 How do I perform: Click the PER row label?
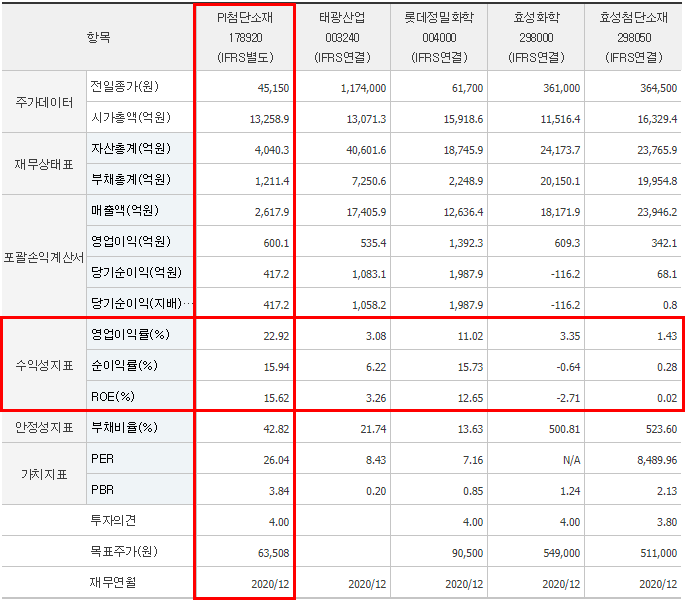(102, 459)
